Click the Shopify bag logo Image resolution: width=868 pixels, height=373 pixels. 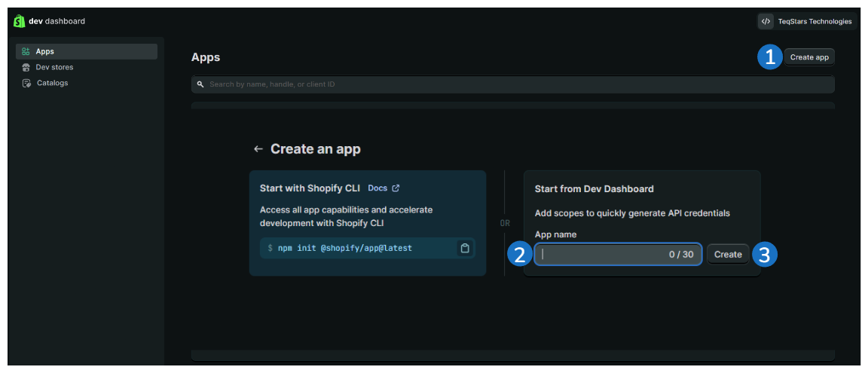coord(20,21)
